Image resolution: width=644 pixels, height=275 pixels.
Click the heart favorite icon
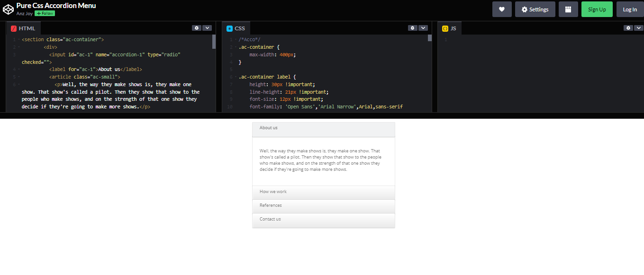pos(502,9)
